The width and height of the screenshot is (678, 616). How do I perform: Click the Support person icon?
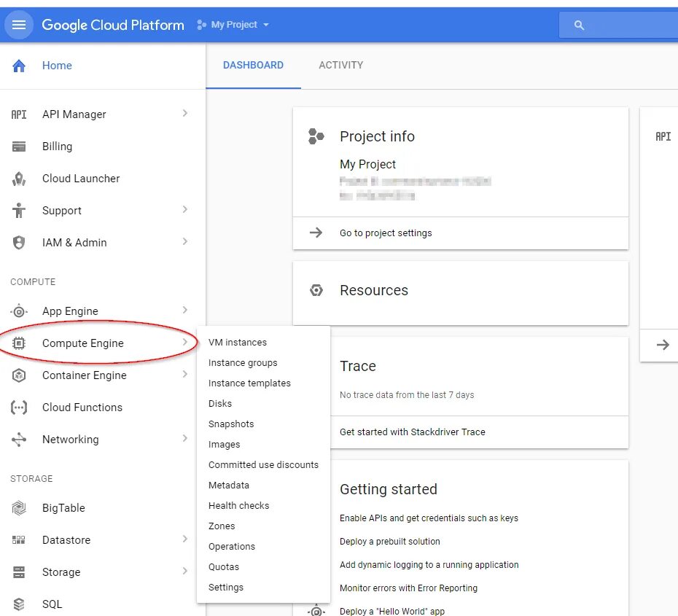19,211
